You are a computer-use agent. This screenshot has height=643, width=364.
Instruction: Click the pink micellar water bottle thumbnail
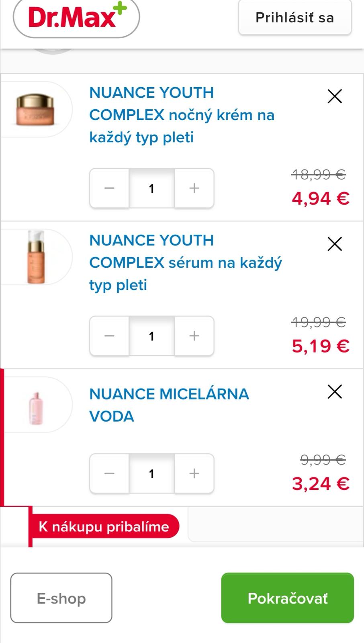point(36,408)
